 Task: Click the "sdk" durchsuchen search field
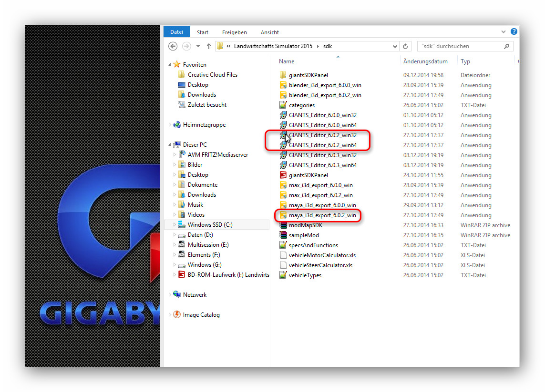[x=460, y=46]
